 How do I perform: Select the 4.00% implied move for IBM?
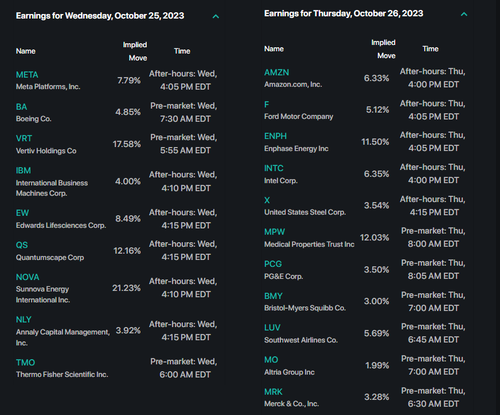[x=128, y=181]
